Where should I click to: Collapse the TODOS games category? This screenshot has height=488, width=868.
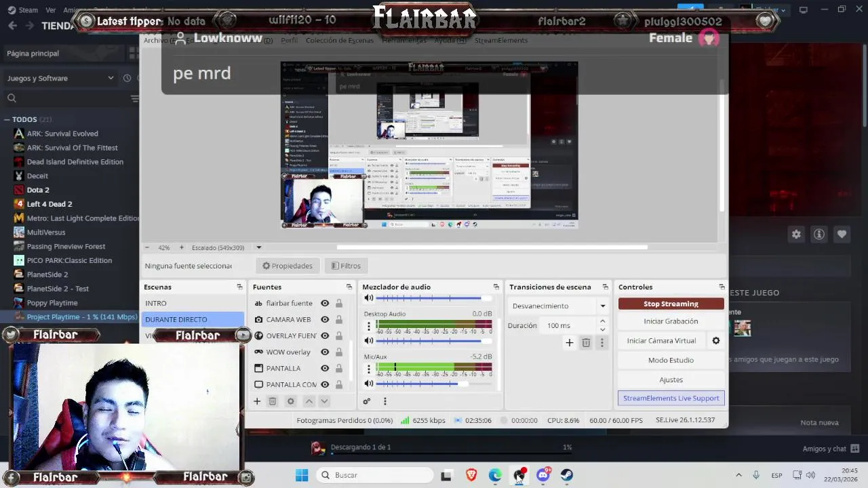(7, 120)
